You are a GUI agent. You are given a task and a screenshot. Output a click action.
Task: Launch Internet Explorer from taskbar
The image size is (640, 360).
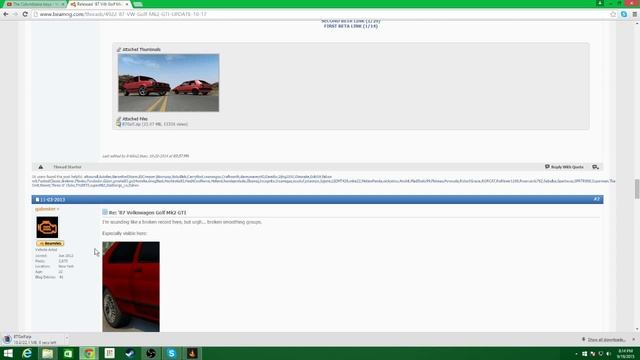tap(27, 353)
